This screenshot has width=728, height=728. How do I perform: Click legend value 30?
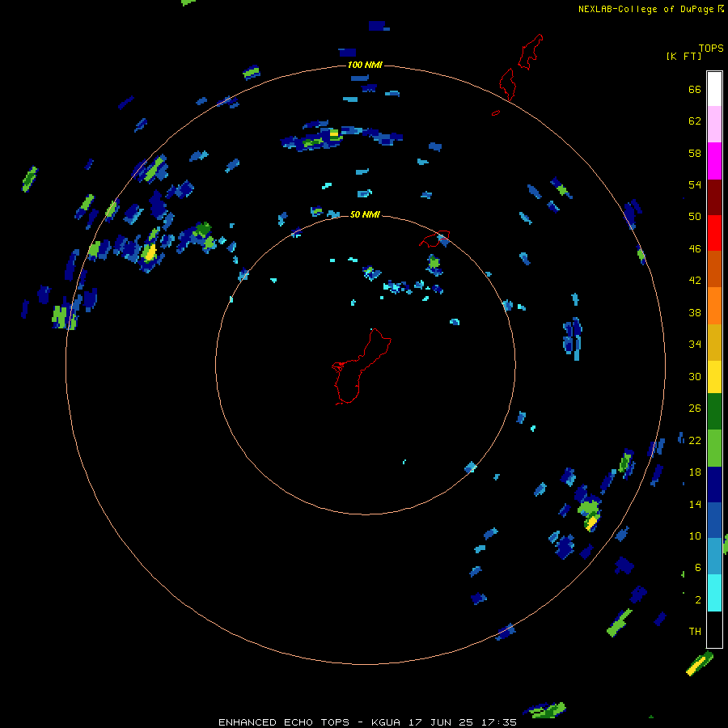(695, 376)
